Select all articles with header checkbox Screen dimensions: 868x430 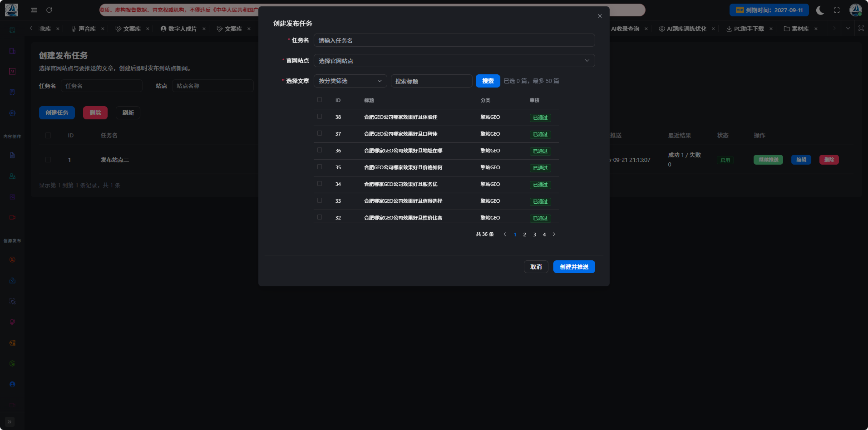click(x=319, y=100)
